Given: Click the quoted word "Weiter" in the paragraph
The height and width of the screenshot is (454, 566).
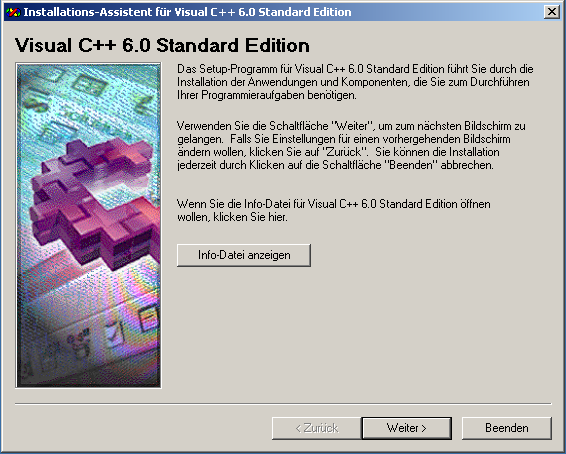Looking at the screenshot, I should [x=352, y=126].
